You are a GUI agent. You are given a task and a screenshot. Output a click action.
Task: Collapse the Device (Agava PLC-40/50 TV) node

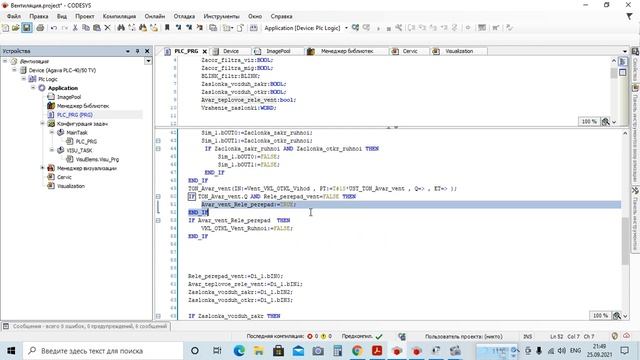(14, 70)
